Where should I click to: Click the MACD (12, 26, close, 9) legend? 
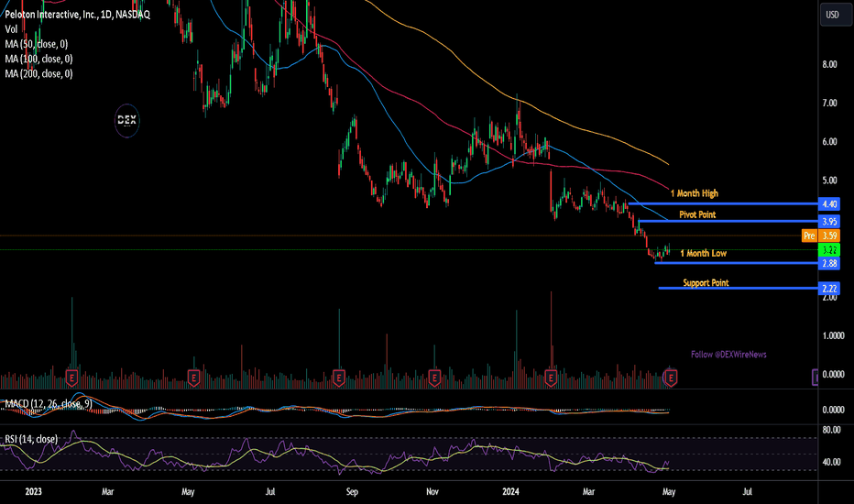pos(49,404)
